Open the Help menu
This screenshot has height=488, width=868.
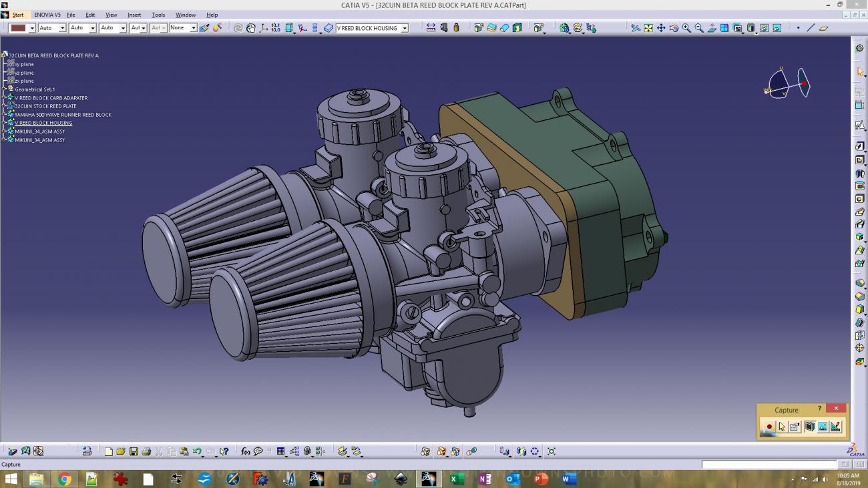(212, 15)
